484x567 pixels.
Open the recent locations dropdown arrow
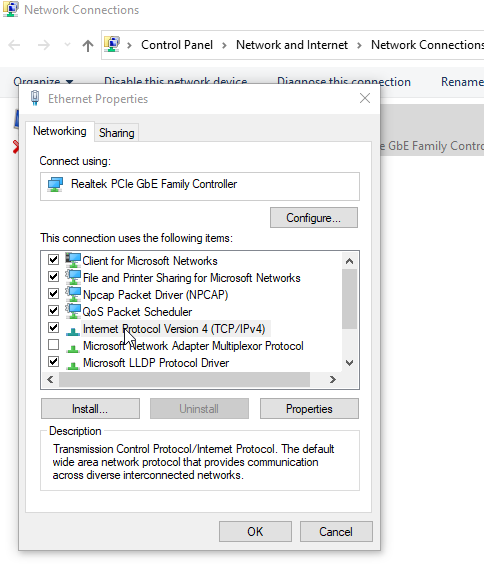(67, 45)
